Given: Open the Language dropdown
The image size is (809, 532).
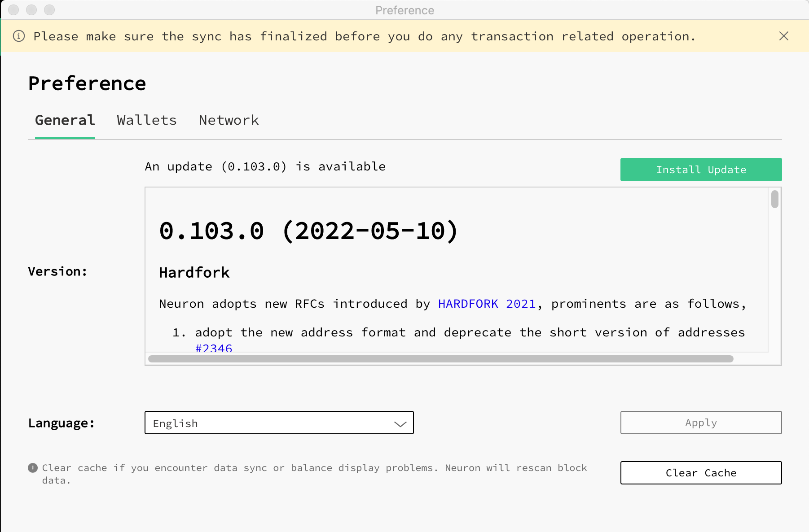Looking at the screenshot, I should 279,423.
